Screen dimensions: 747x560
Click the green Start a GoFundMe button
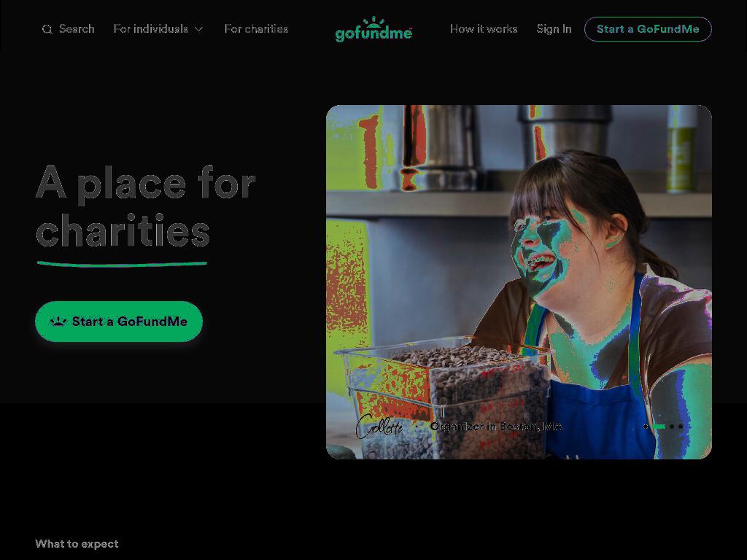click(x=119, y=322)
